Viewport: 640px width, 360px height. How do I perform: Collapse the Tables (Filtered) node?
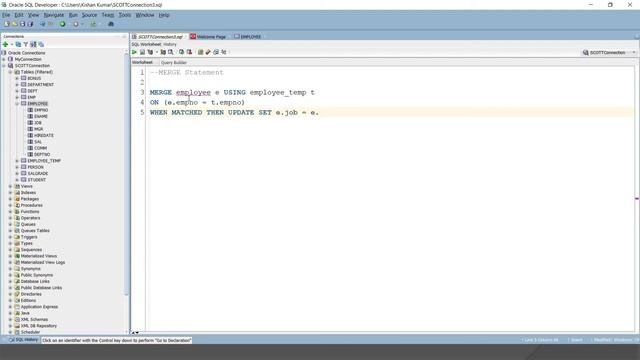pos(11,72)
